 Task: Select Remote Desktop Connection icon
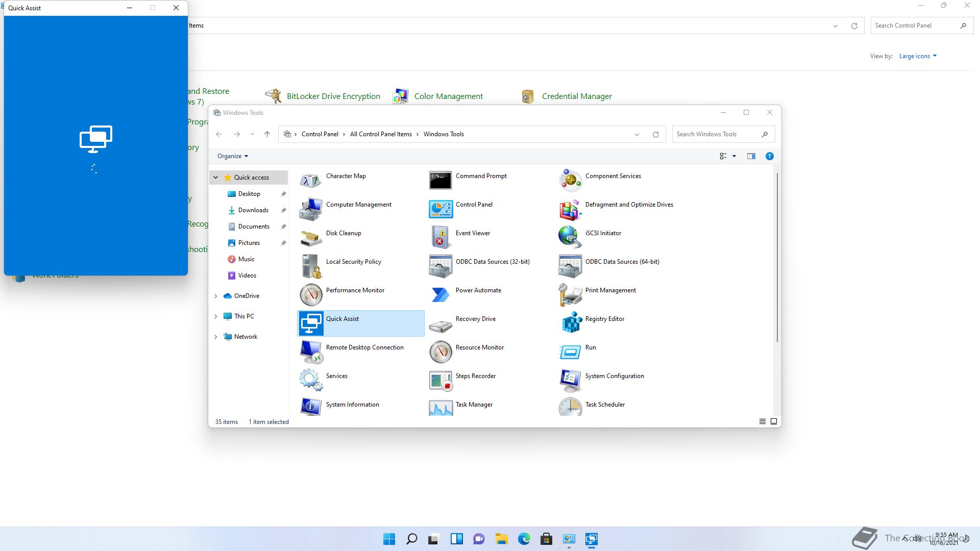tap(311, 352)
